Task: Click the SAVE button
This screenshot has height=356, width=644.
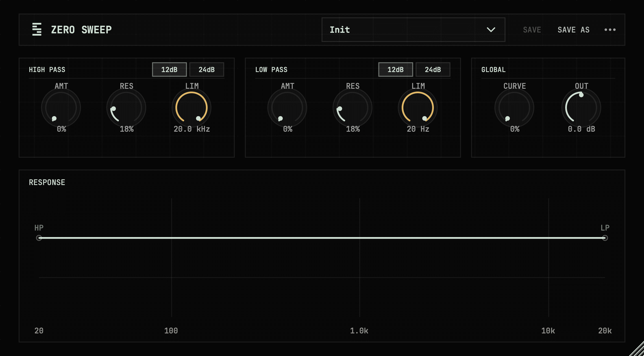Action: pos(532,30)
